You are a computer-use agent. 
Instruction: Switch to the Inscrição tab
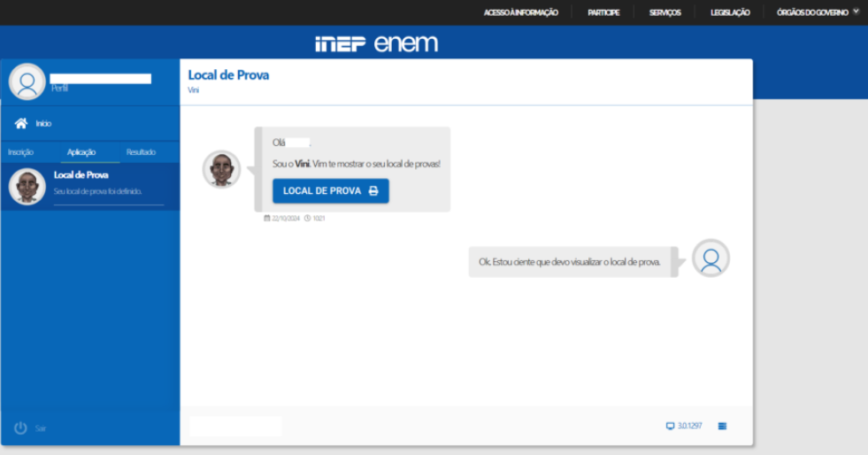[x=20, y=152]
